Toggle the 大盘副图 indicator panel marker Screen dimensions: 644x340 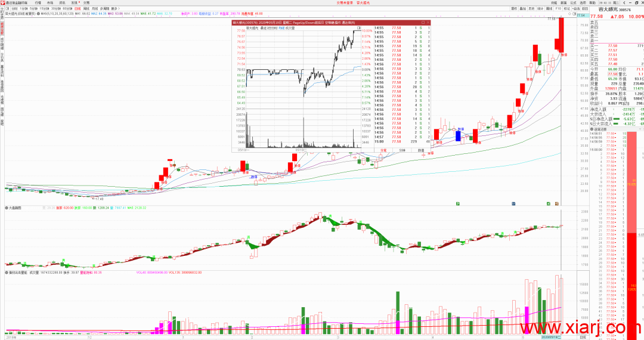(7, 208)
